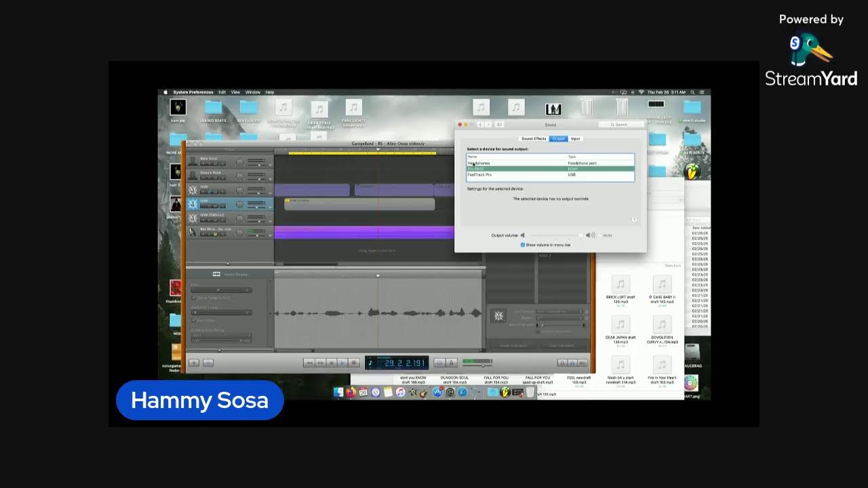
Task: Open the Edit menu
Action: click(x=222, y=92)
